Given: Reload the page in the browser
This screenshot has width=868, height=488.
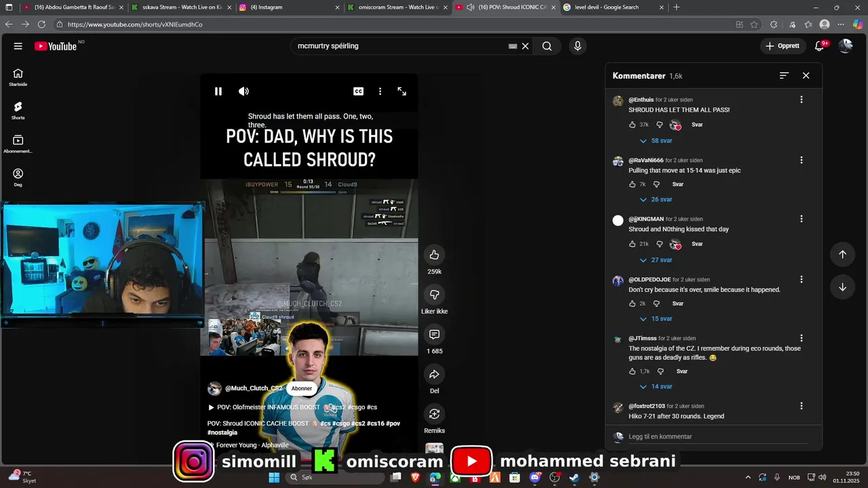Looking at the screenshot, I should coord(41,24).
